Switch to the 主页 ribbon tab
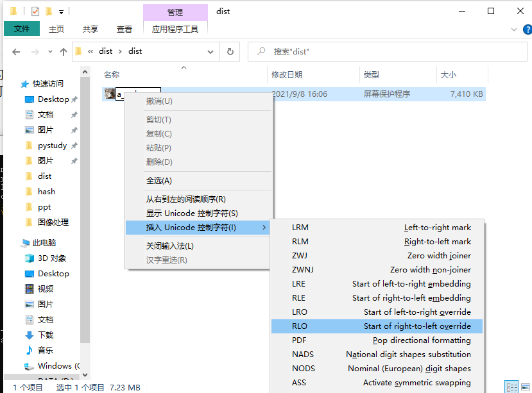Image resolution: width=532 pixels, height=393 pixels. [56, 29]
